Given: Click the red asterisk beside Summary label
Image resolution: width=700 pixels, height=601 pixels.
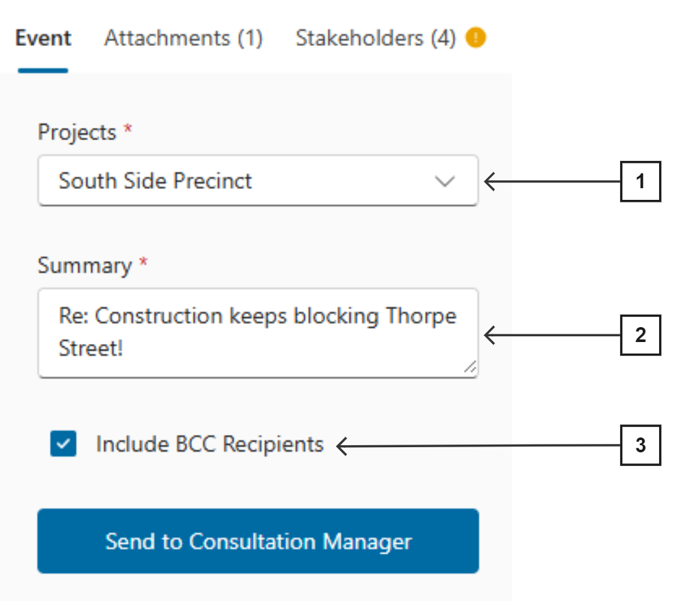Looking at the screenshot, I should click(x=144, y=261).
